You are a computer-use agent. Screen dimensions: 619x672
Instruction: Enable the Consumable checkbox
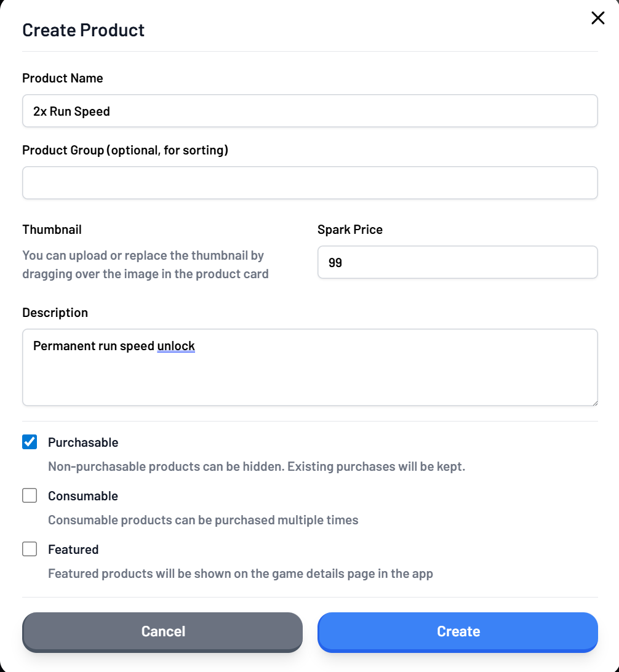[30, 495]
